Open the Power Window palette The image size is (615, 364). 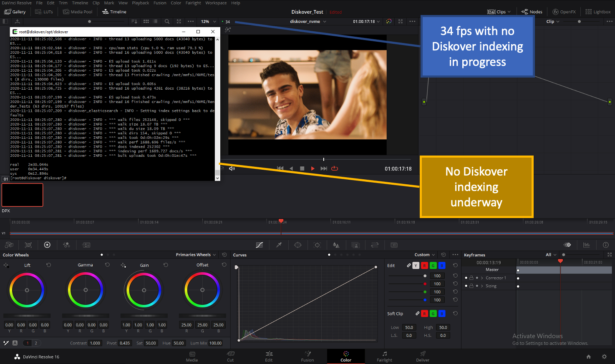pyautogui.click(x=298, y=245)
